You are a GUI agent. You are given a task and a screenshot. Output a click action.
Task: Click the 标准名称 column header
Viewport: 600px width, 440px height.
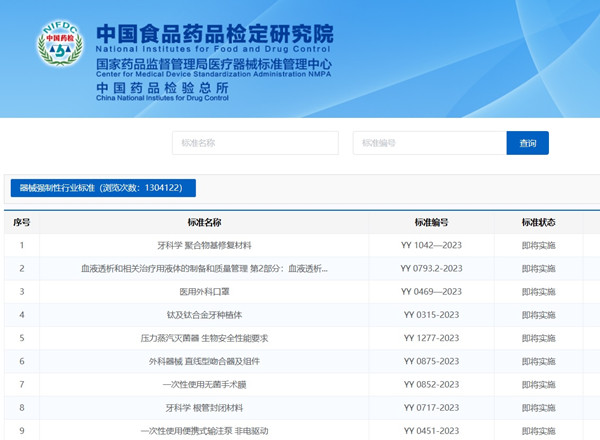click(204, 222)
